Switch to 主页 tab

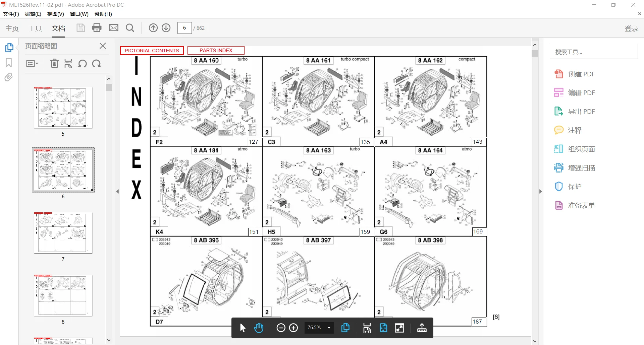pyautogui.click(x=12, y=28)
